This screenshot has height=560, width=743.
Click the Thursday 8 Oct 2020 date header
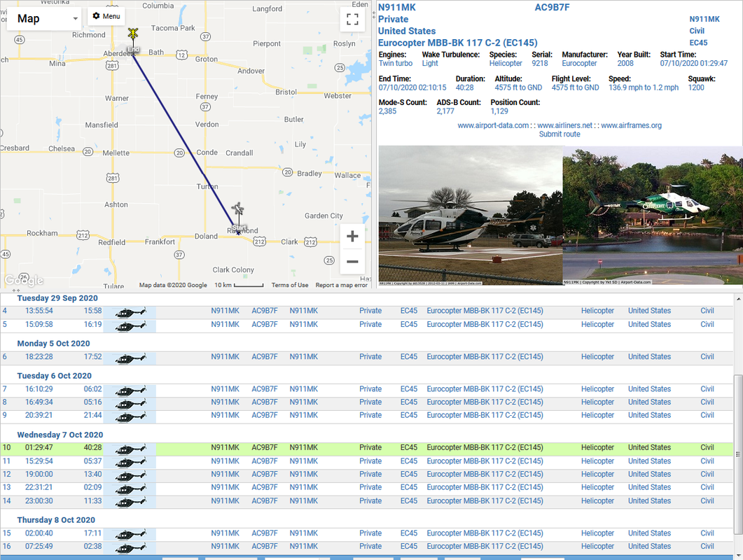[x=56, y=520]
